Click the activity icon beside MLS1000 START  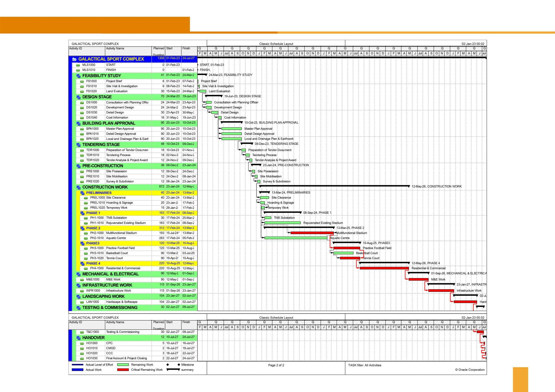[78, 65]
